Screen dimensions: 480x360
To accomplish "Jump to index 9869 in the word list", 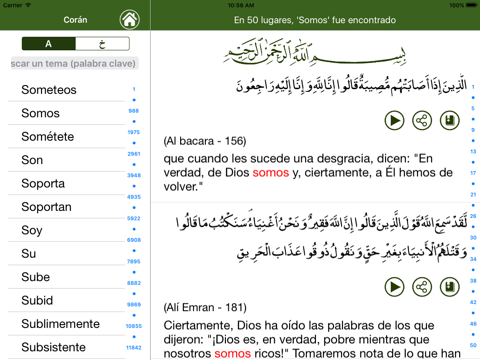I will click(134, 304).
